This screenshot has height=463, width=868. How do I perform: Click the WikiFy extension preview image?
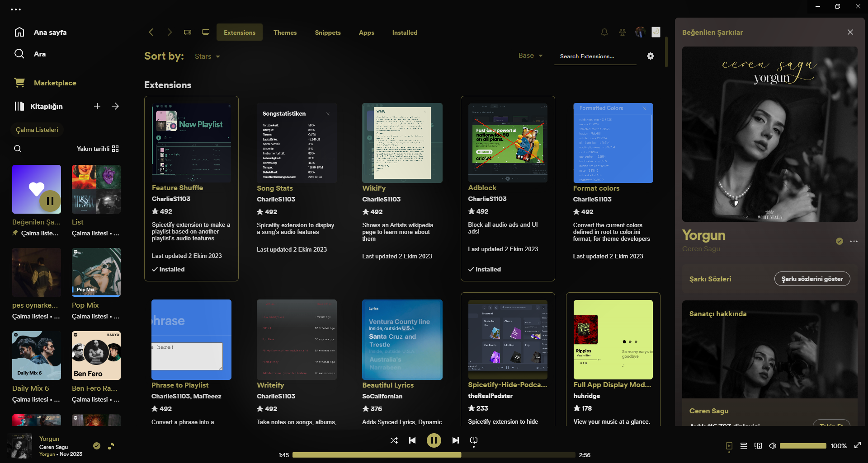[402, 143]
